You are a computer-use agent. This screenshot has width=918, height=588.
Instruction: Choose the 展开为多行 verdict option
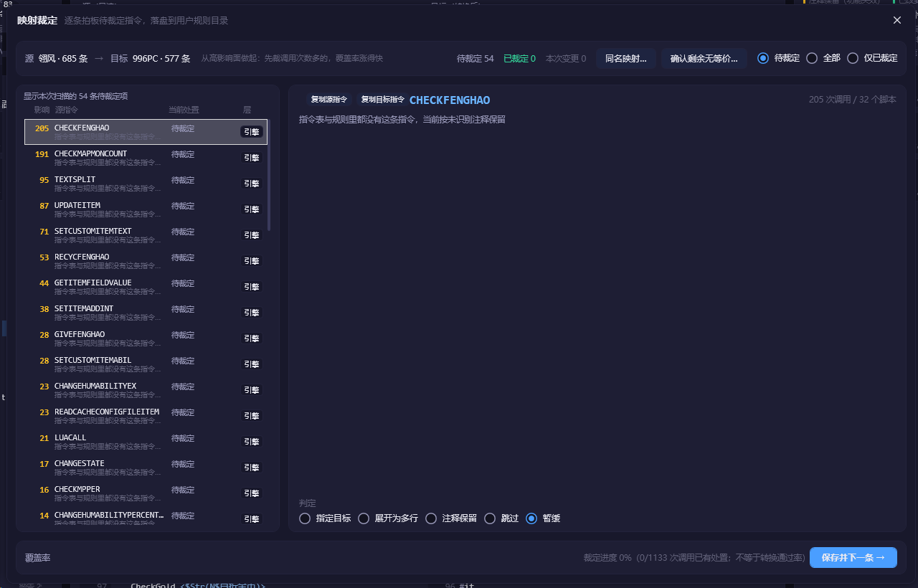pos(364,518)
